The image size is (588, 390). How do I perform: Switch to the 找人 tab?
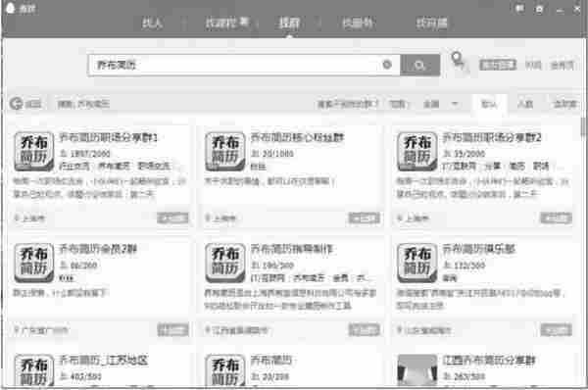coord(152,24)
